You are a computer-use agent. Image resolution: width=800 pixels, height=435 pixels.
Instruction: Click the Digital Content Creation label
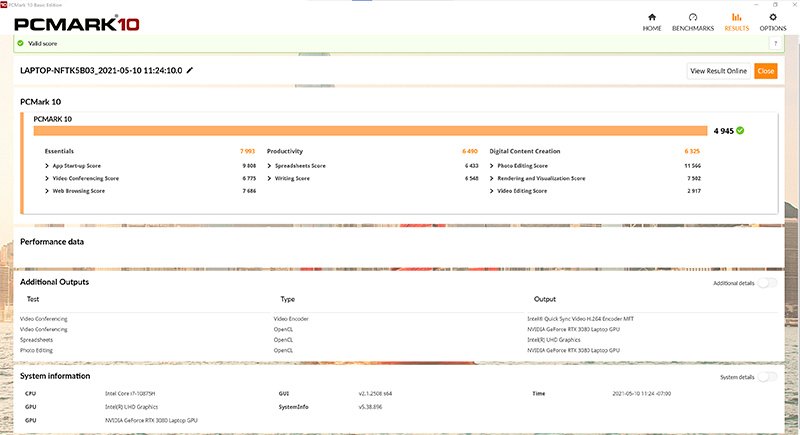(524, 151)
